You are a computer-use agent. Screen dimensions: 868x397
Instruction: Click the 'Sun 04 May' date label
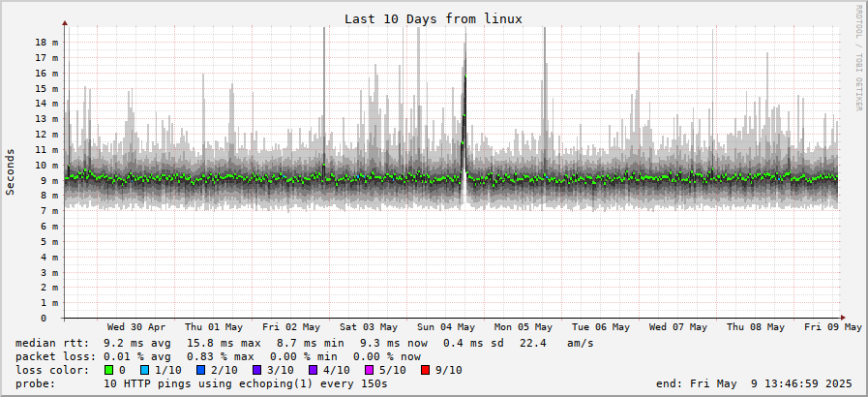pos(446,327)
